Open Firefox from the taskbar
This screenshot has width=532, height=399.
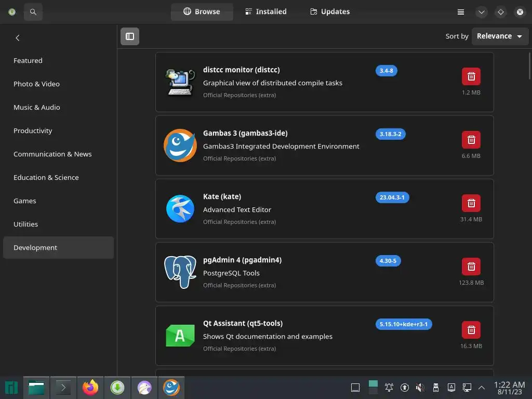pyautogui.click(x=90, y=388)
